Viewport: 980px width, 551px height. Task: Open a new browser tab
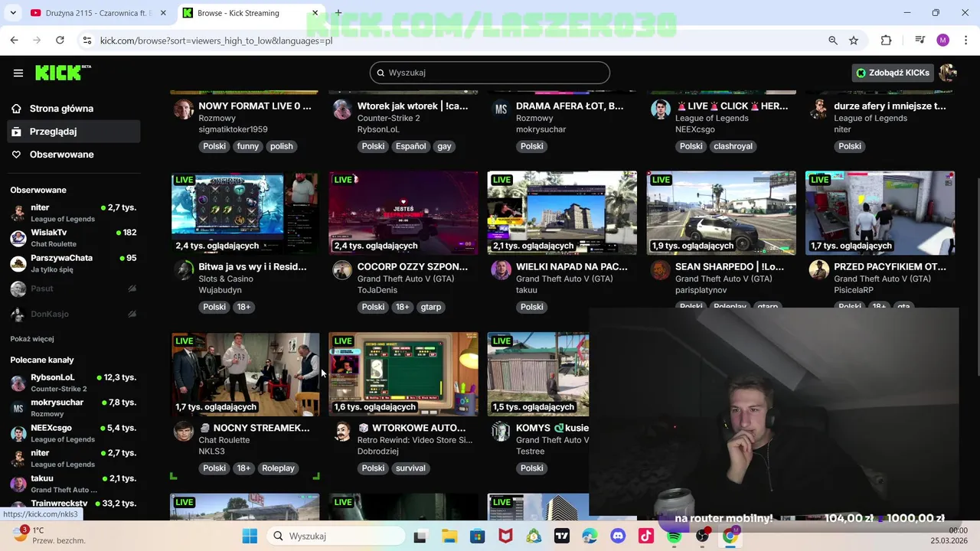(338, 13)
